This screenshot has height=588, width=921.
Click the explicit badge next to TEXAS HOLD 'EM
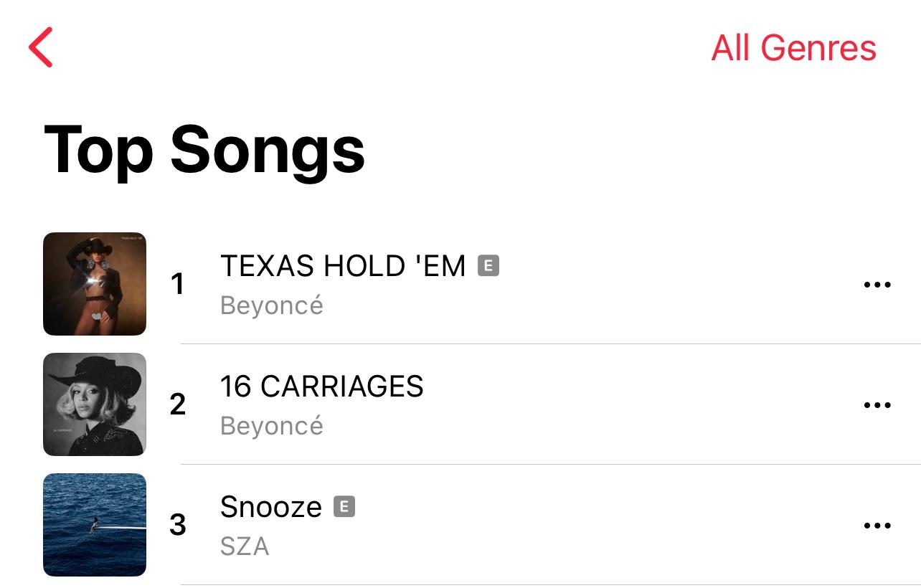488,266
